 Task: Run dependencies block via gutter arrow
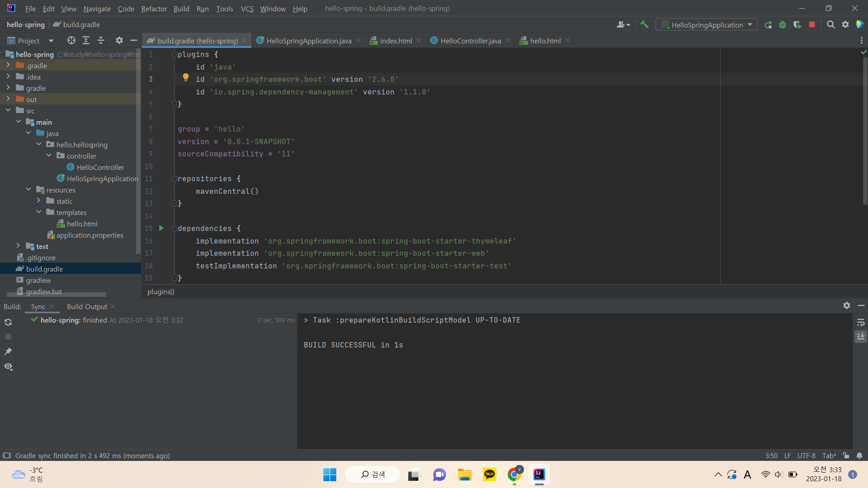[161, 228]
